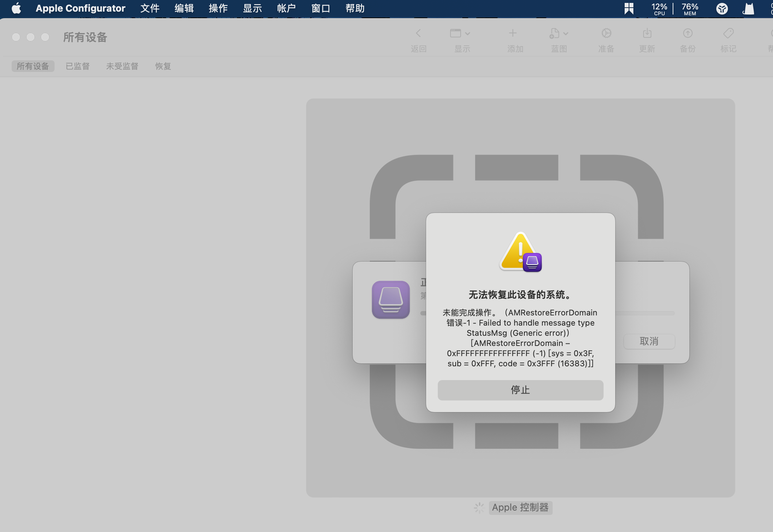Open the bookmark icon in the menu bar
The width and height of the screenshot is (773, 532).
pos(629,8)
